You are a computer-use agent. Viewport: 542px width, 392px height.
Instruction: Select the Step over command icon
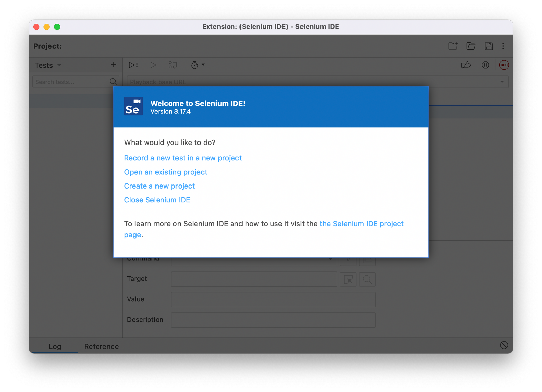pos(173,65)
